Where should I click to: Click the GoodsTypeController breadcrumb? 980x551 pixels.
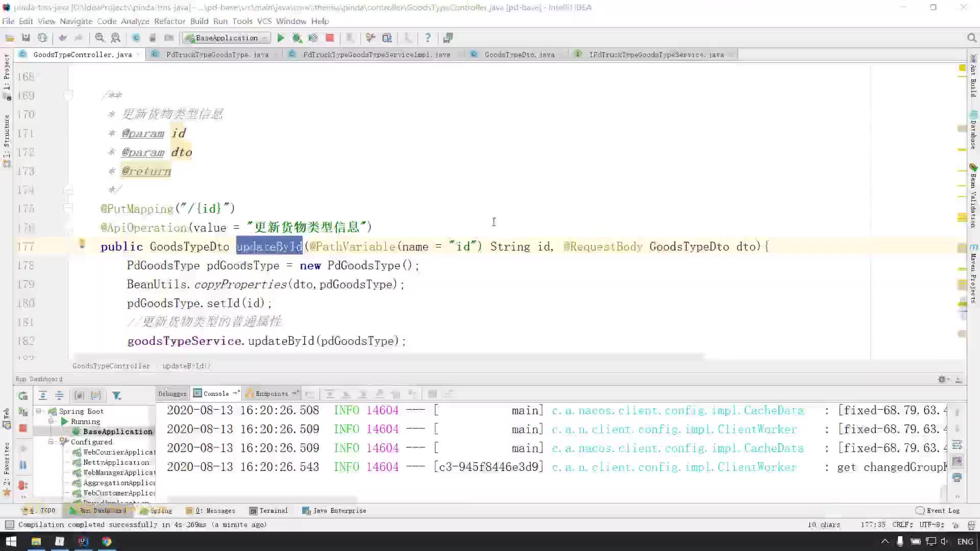[x=111, y=366]
